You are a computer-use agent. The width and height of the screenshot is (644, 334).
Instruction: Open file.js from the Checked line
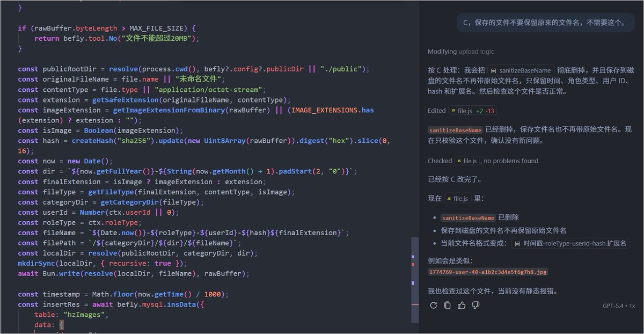[466, 161]
